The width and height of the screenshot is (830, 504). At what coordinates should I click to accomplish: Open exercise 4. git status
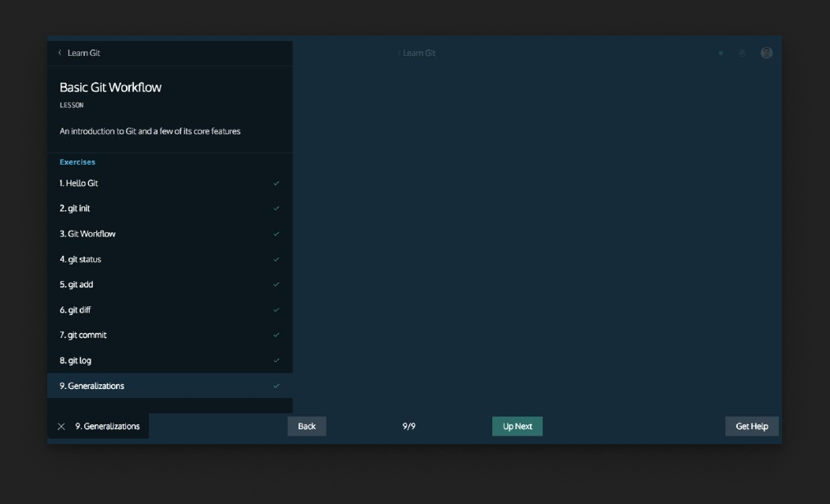pos(169,259)
